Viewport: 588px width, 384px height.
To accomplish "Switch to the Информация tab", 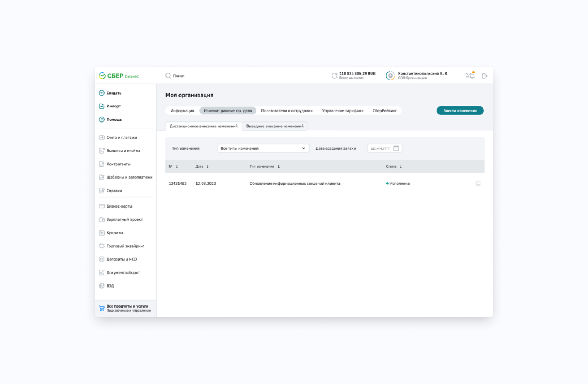I will click(182, 110).
